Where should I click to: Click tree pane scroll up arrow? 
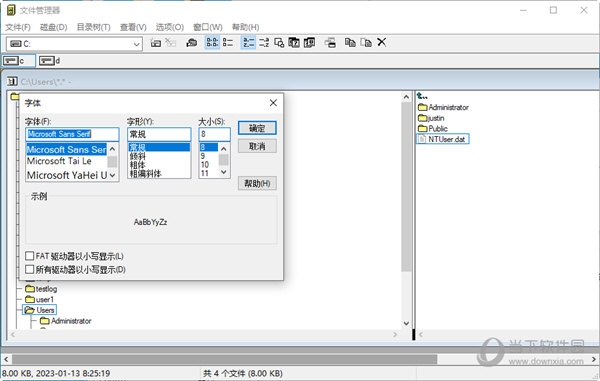pyautogui.click(x=406, y=97)
